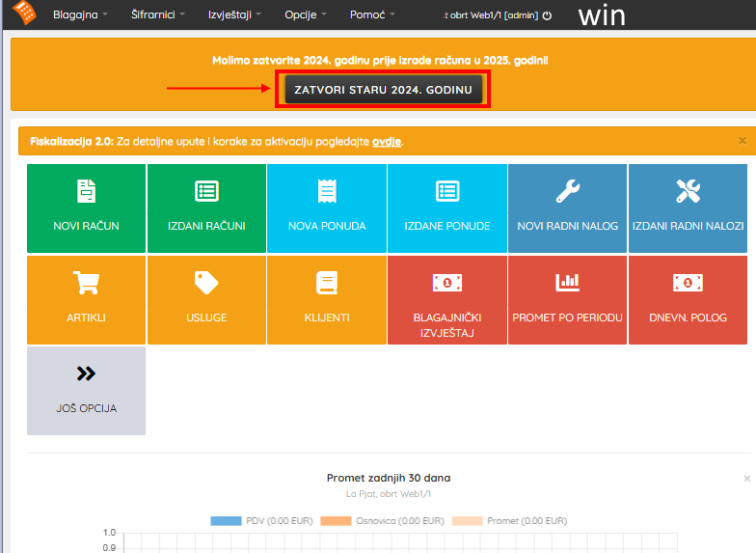Open the Promet po periodu chart tile
756x553 pixels.
tap(567, 299)
